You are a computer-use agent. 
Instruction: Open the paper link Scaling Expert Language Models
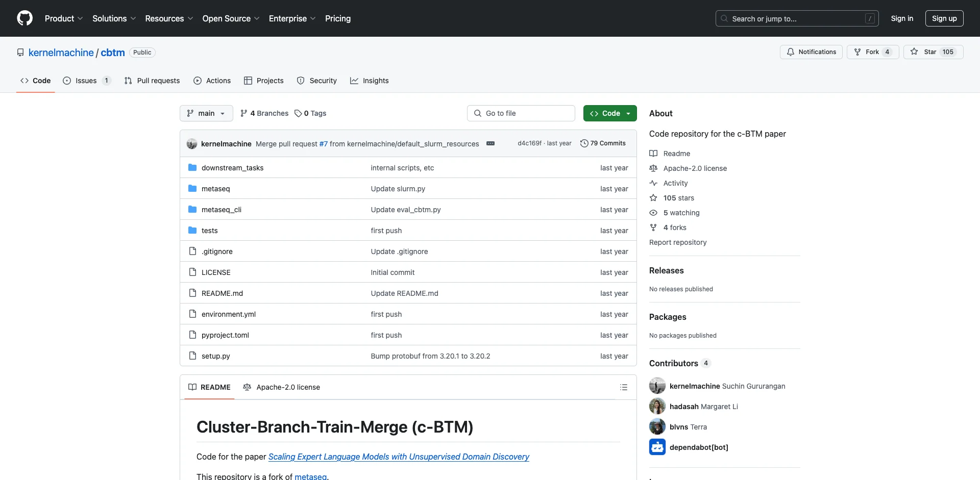point(399,457)
